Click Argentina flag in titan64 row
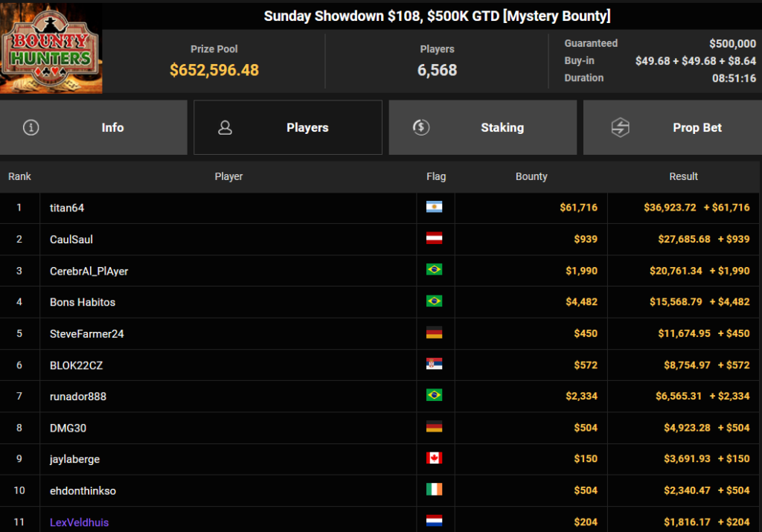This screenshot has height=532, width=762. 434,207
